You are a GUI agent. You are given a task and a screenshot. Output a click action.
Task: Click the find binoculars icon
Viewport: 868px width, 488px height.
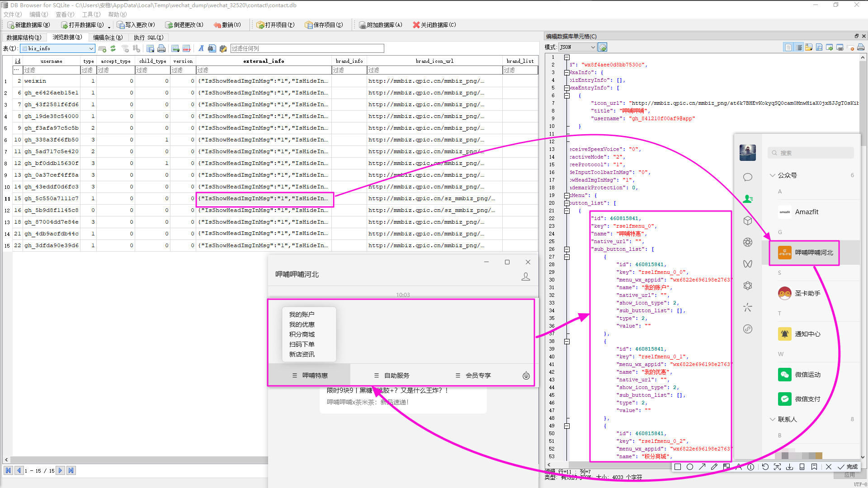coord(212,48)
